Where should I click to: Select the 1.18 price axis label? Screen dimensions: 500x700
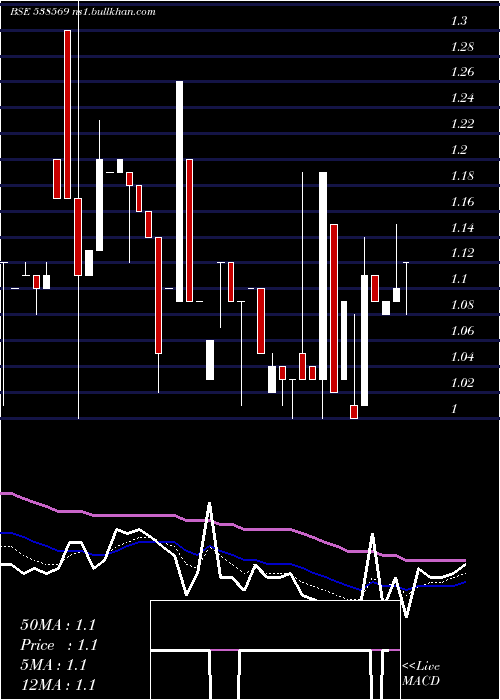pos(462,176)
